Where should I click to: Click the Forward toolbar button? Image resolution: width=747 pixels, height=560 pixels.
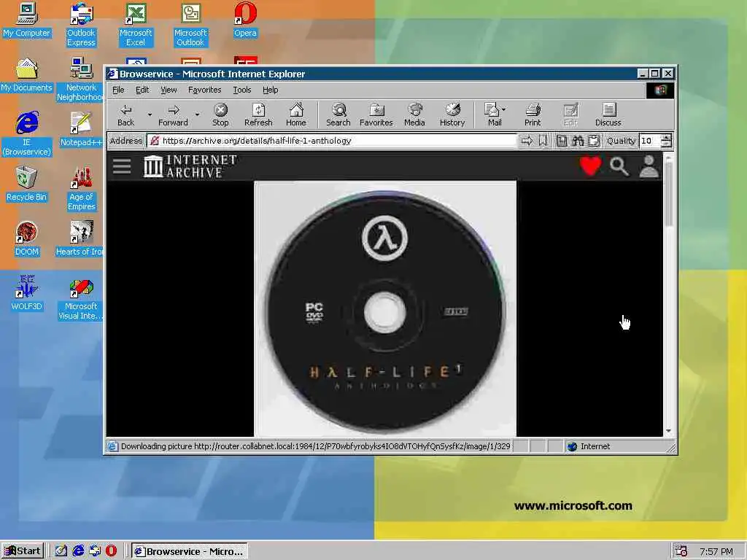(x=173, y=114)
